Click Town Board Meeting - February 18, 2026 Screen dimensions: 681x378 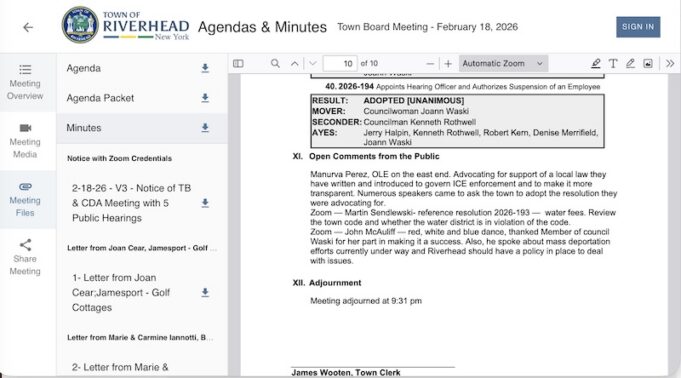pyautogui.click(x=427, y=27)
